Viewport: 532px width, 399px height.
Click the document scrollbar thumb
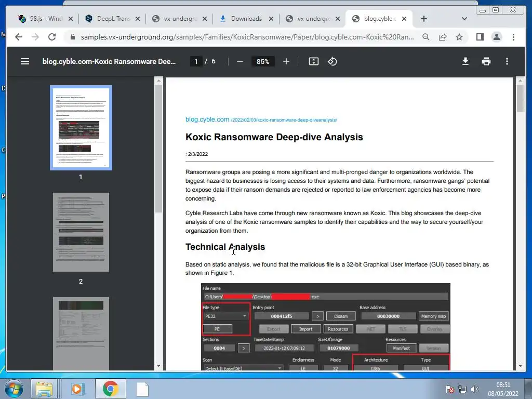tap(520, 98)
